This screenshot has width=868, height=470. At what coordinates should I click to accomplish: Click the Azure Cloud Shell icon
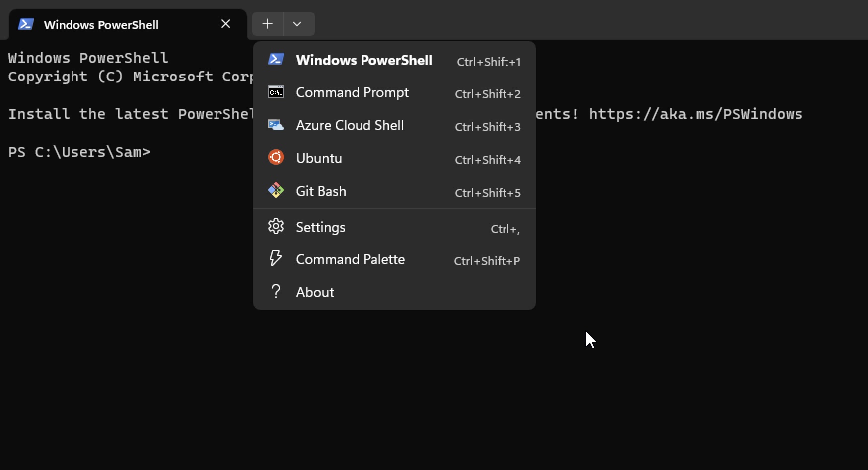pyautogui.click(x=276, y=125)
